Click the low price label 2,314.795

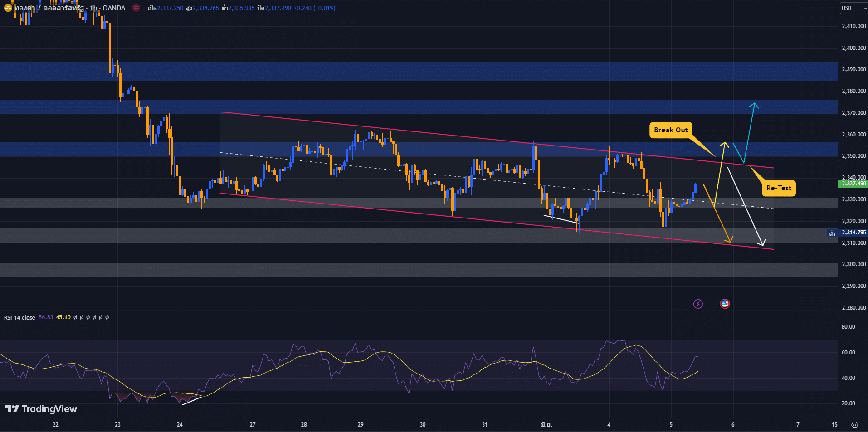853,233
